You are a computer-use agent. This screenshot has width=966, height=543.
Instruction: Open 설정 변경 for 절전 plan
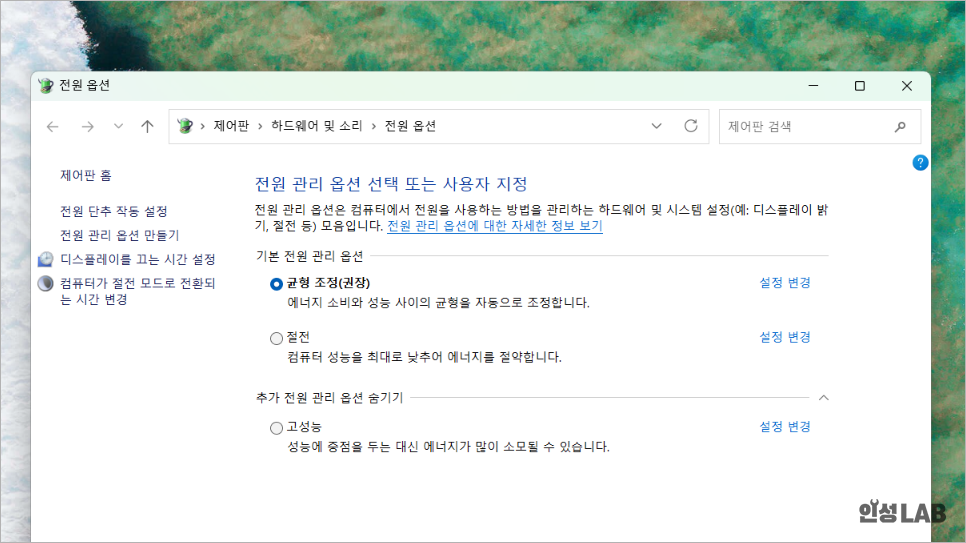[785, 337]
